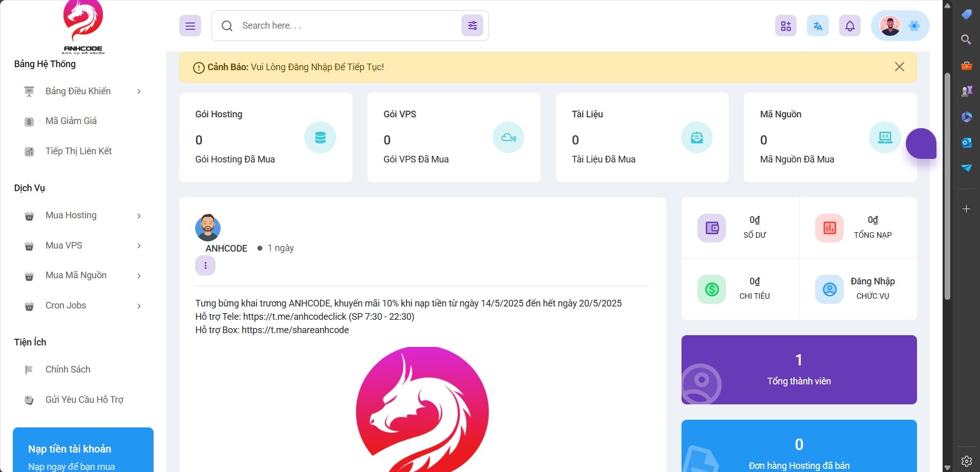Expand Mua Mã Nguồn submenu chevron

click(139, 276)
